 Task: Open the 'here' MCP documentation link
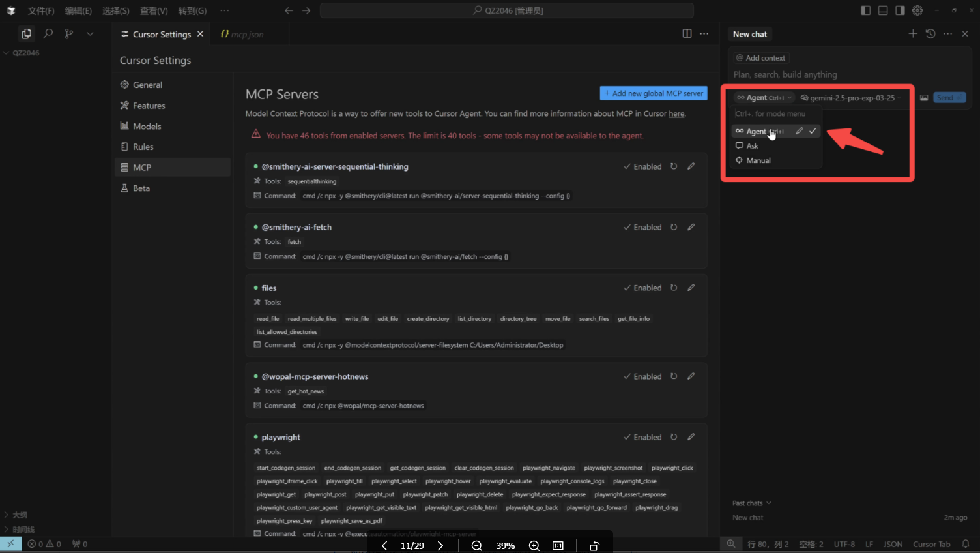[x=676, y=114]
